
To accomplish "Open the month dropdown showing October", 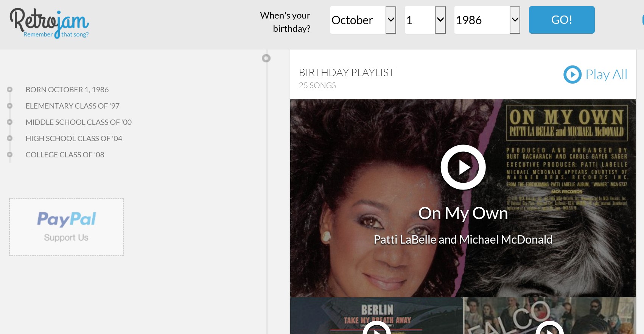I will pyautogui.click(x=363, y=20).
